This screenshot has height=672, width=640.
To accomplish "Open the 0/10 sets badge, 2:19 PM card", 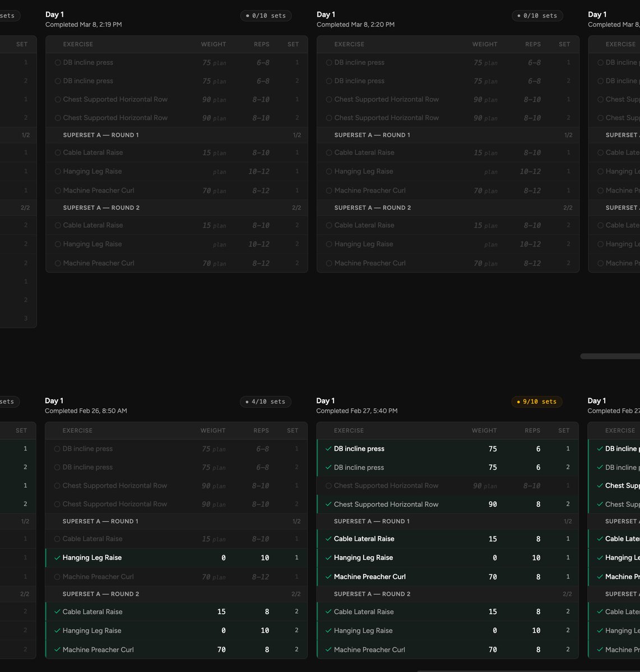I will (x=266, y=16).
